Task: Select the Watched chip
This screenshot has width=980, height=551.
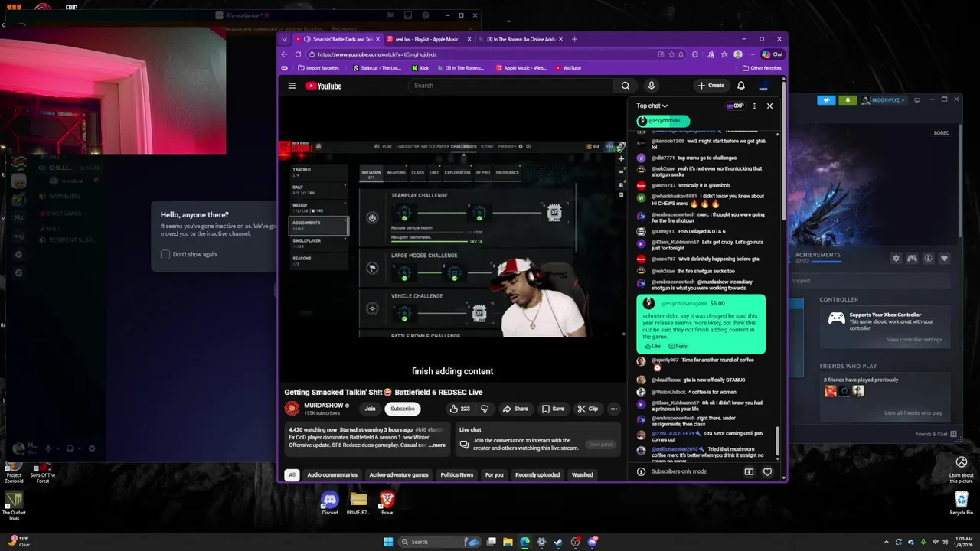Action: [583, 474]
